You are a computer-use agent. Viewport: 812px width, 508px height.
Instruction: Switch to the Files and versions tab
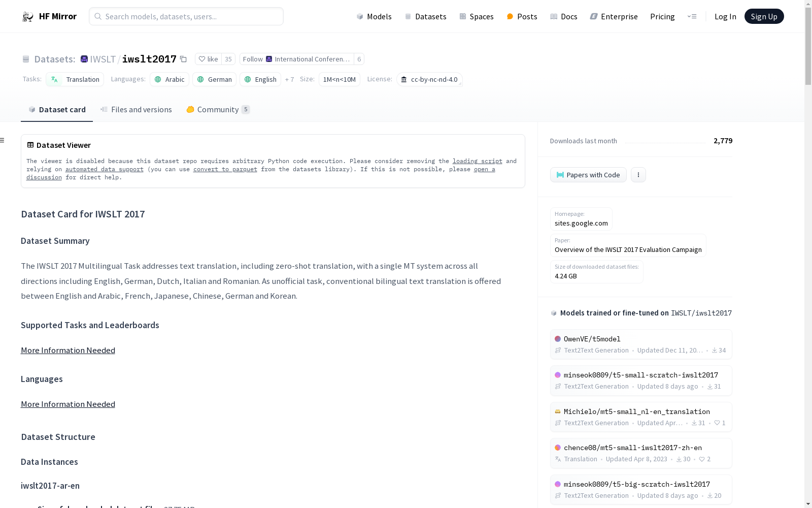click(136, 110)
